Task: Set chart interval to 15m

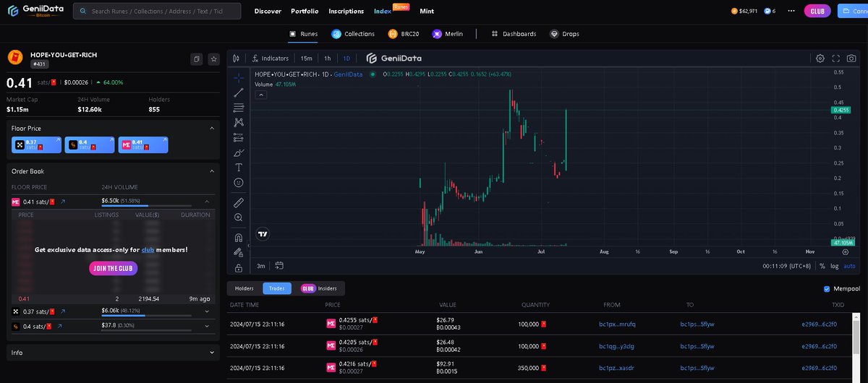Action: [x=306, y=58]
